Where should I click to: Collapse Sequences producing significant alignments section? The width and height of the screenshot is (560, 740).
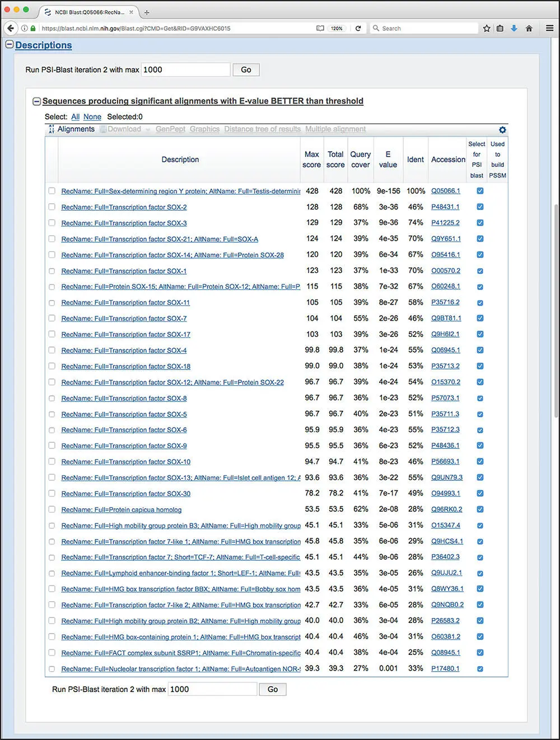[36, 101]
